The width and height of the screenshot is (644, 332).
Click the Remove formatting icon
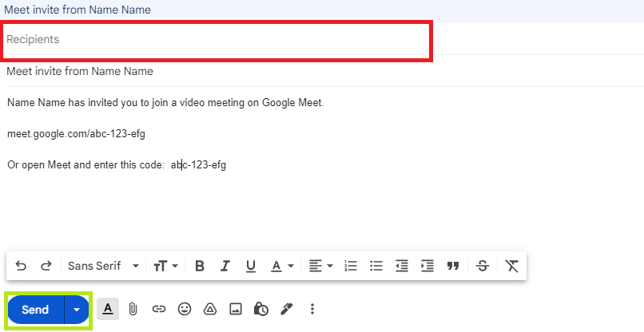click(511, 266)
